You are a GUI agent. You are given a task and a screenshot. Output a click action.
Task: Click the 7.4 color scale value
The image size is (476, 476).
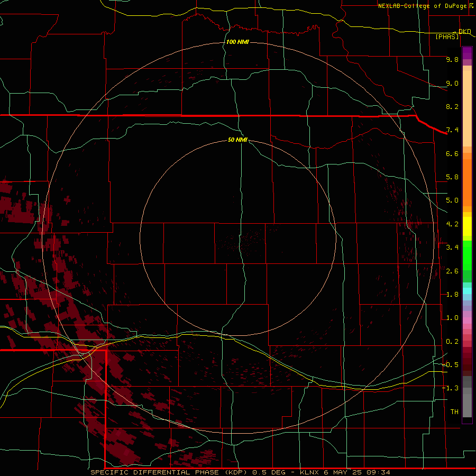coord(452,130)
